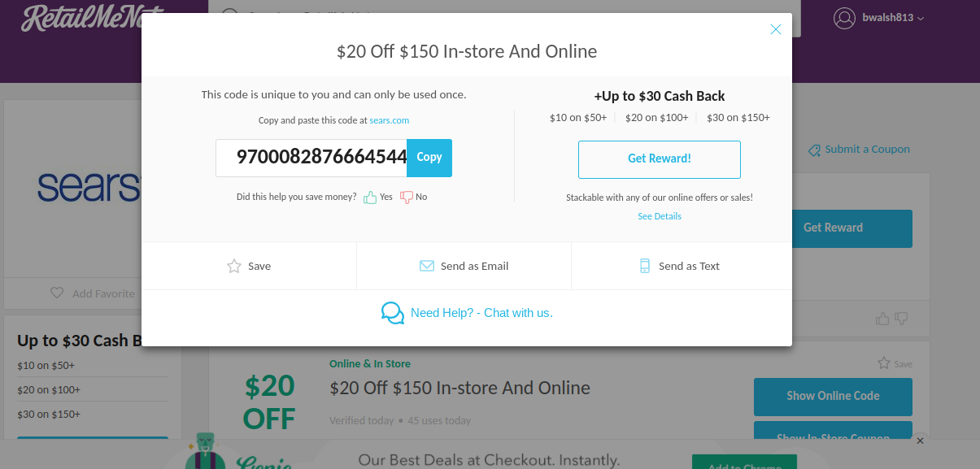Click See Details under stackable offers
The image size is (980, 469).
click(x=659, y=215)
